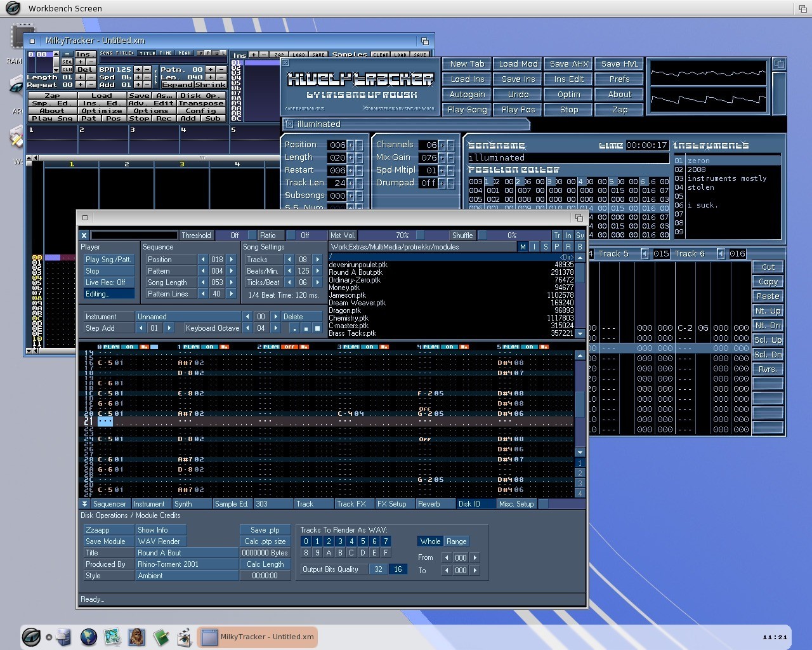812x650 pixels.
Task: Click Save Module in Disk Operations
Action: click(x=108, y=541)
